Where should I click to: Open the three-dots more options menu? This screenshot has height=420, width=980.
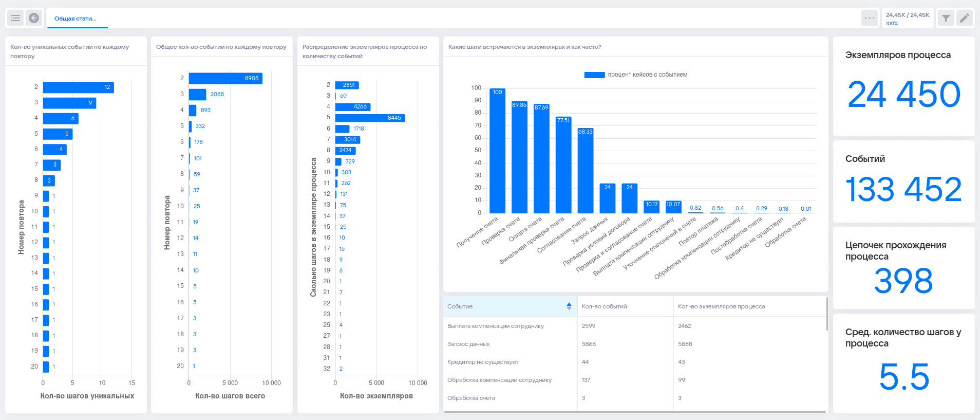click(x=870, y=18)
